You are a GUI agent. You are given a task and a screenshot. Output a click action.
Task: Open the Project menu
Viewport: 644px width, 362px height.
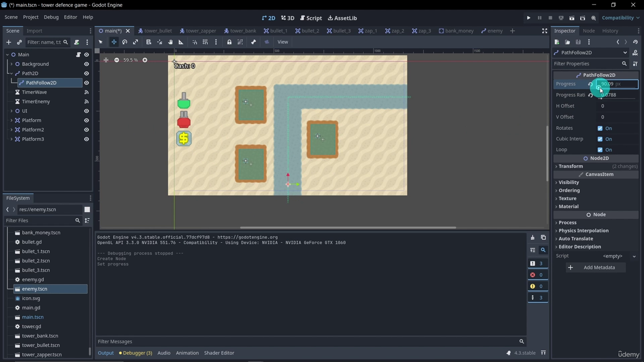point(30,17)
